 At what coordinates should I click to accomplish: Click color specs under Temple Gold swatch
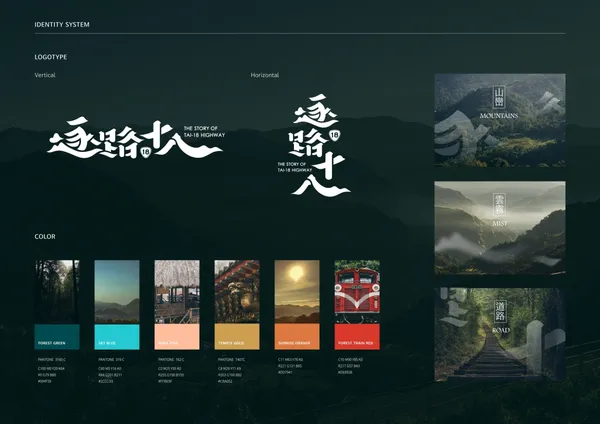pyautogui.click(x=231, y=370)
